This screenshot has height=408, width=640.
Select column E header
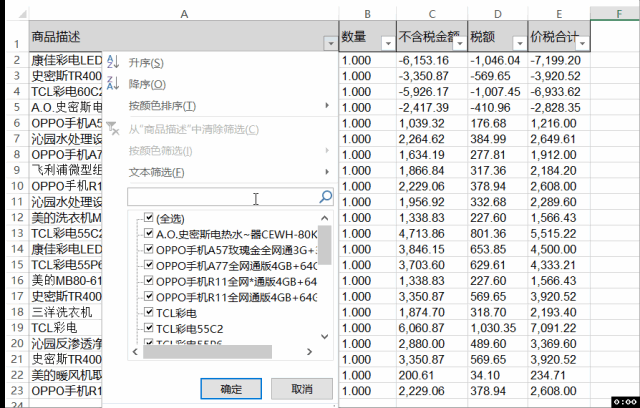point(559,14)
